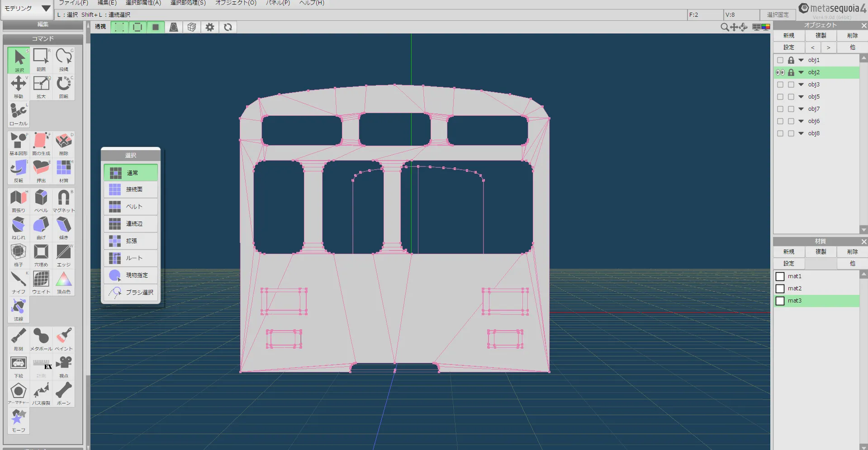
Task: Choose the Magnet (マグネット) tool
Action: (x=64, y=200)
